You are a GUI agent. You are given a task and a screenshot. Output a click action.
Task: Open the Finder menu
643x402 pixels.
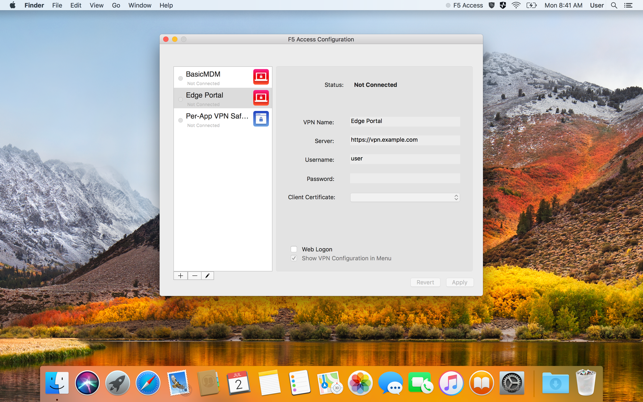coord(34,6)
